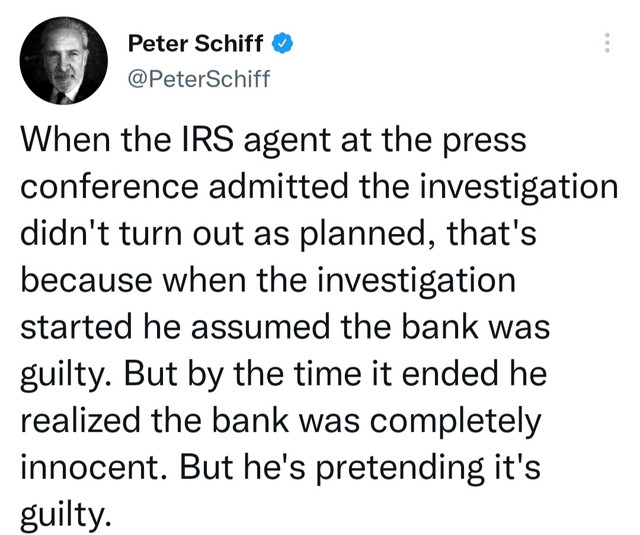This screenshot has height=535, width=640.
Task: Click the word "realized" in the tweet
Action: click(x=80, y=421)
